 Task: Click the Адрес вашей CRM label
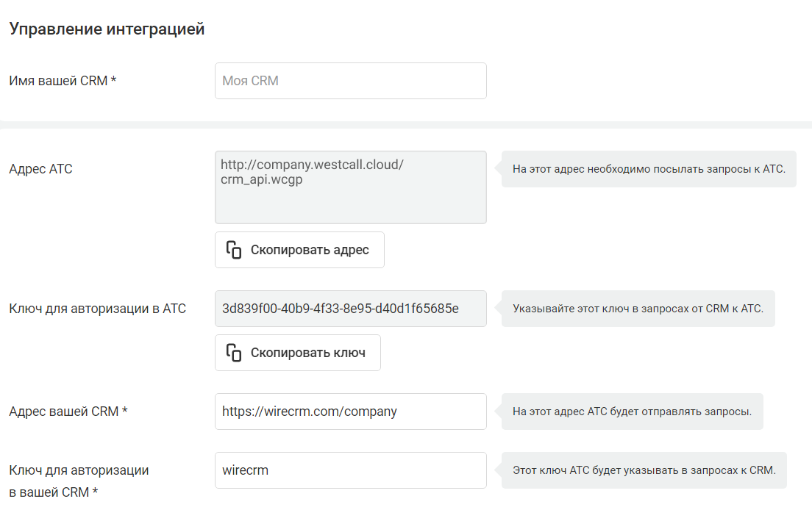point(68,412)
